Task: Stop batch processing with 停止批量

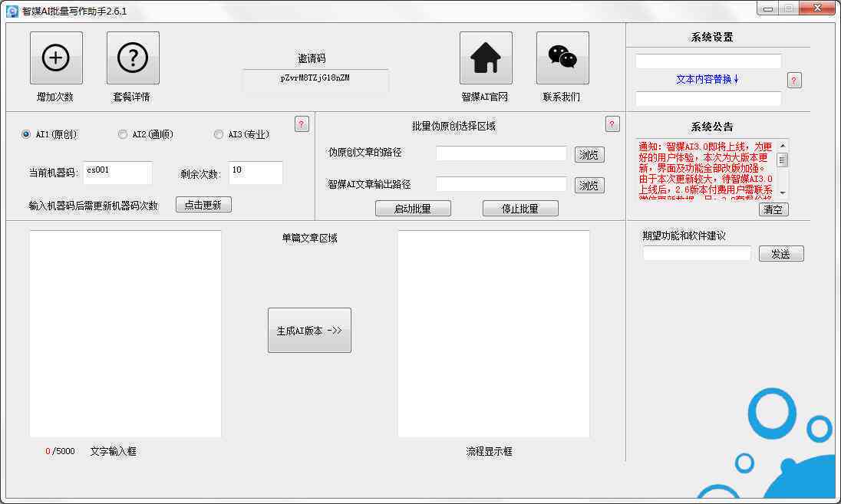Action: tap(519, 207)
